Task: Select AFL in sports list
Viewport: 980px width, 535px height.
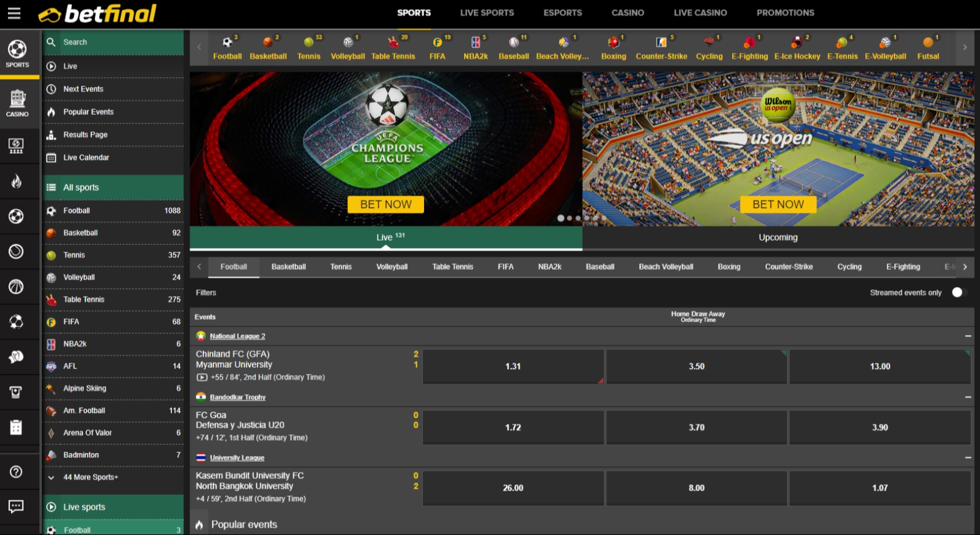Action: point(113,366)
